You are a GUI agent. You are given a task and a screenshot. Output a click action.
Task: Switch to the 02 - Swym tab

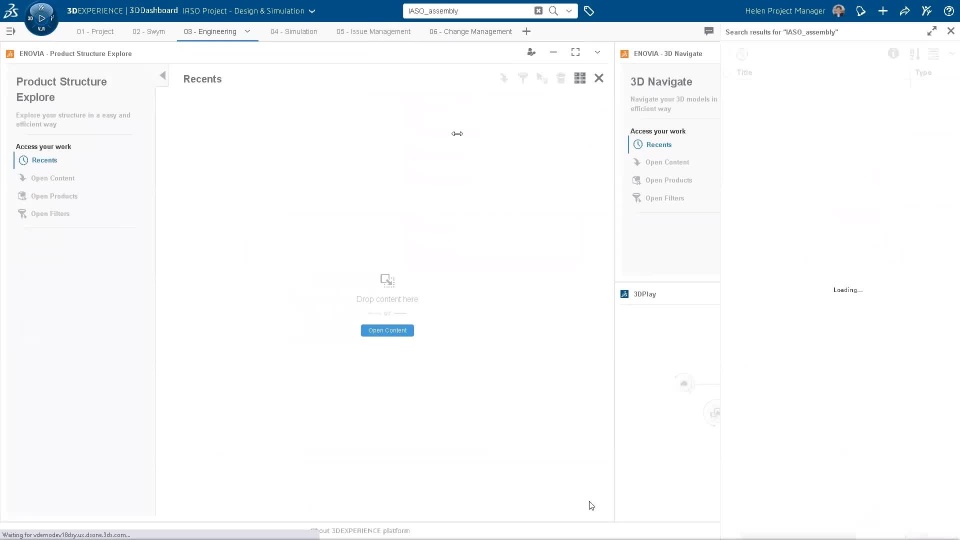click(149, 31)
